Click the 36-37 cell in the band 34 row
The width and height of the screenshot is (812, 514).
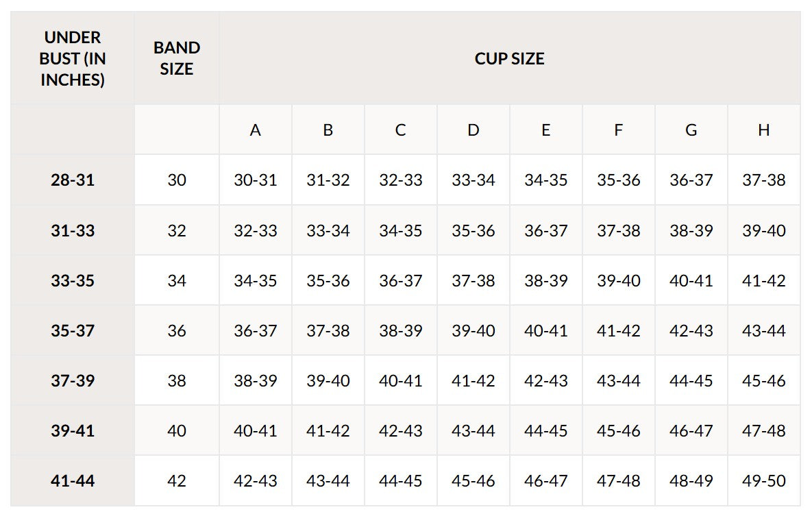[x=400, y=280]
